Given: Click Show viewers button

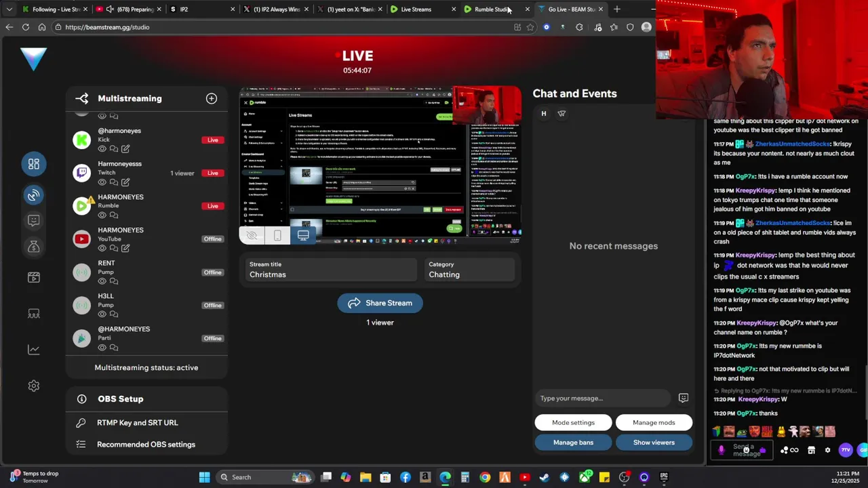Looking at the screenshot, I should pos(654,443).
